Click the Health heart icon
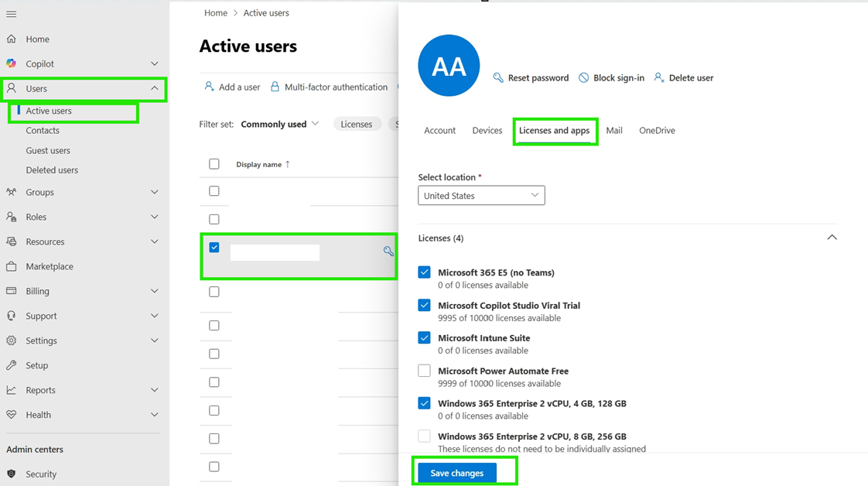 pos(11,415)
